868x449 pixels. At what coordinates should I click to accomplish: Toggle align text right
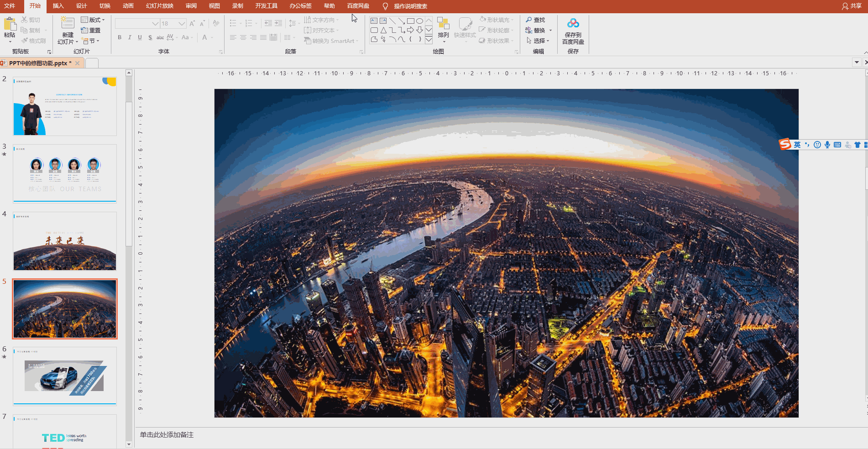click(x=253, y=37)
